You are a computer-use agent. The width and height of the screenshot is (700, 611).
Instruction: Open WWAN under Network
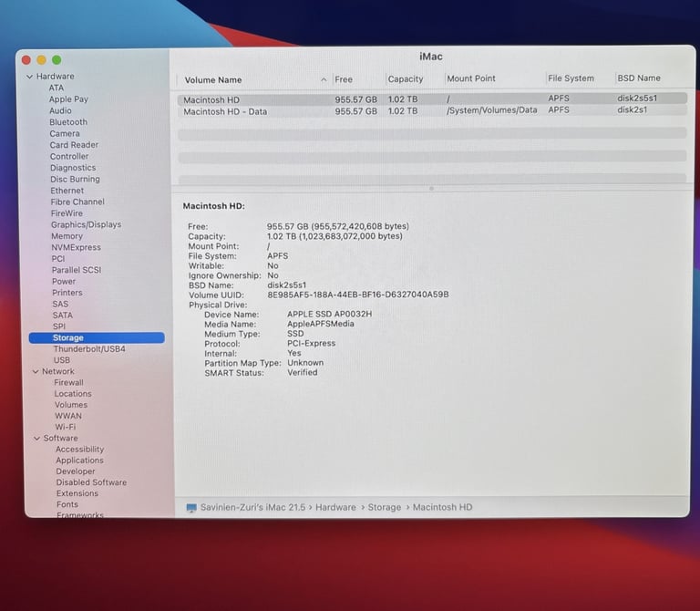(68, 416)
